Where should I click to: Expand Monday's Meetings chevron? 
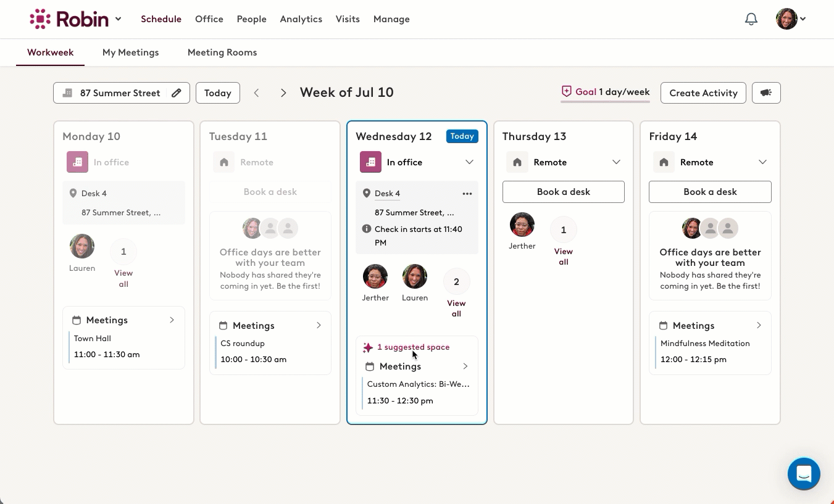click(x=172, y=320)
